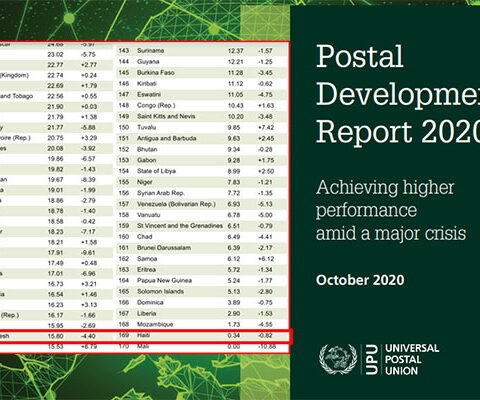This screenshot has height=400, width=480.
Task: Click the change value -9.61
Action: pos(88,253)
